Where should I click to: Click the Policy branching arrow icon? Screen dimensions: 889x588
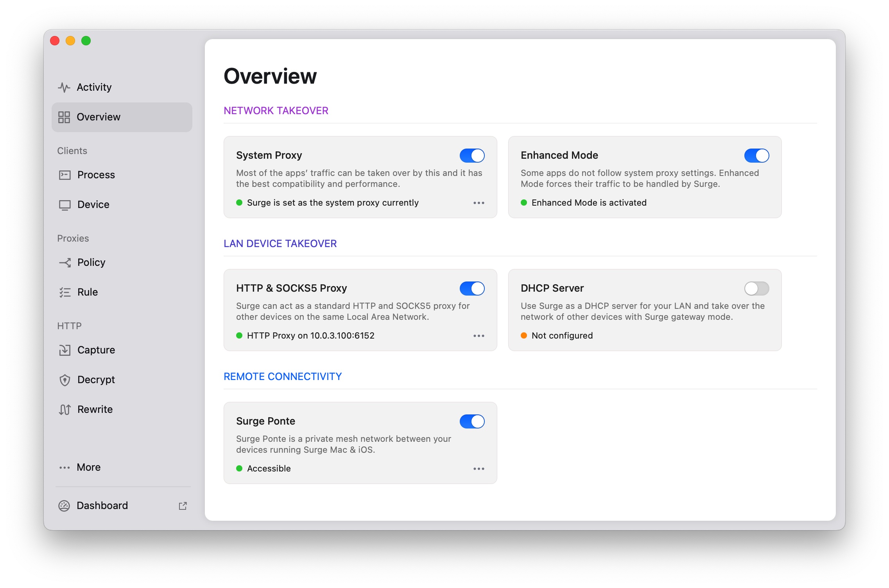(x=65, y=262)
